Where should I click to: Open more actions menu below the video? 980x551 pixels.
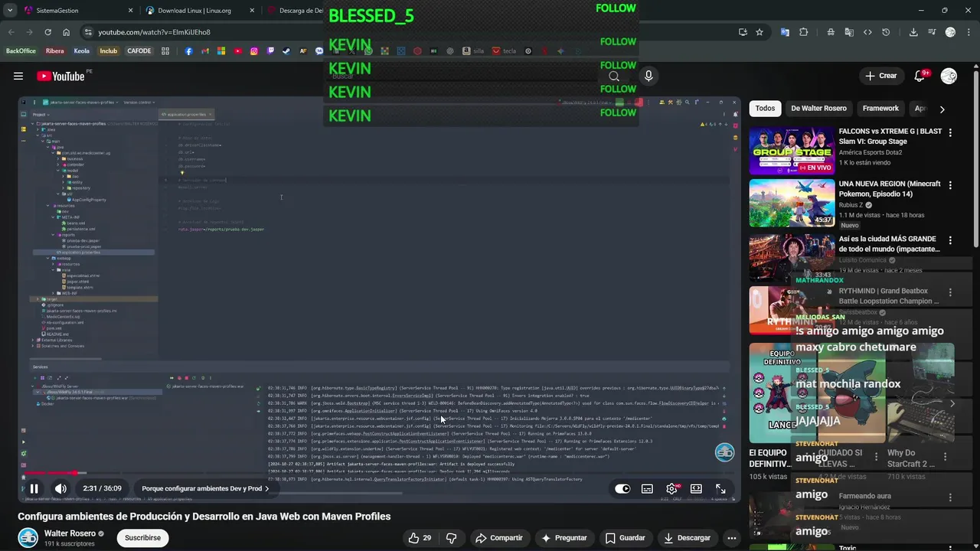(732, 538)
